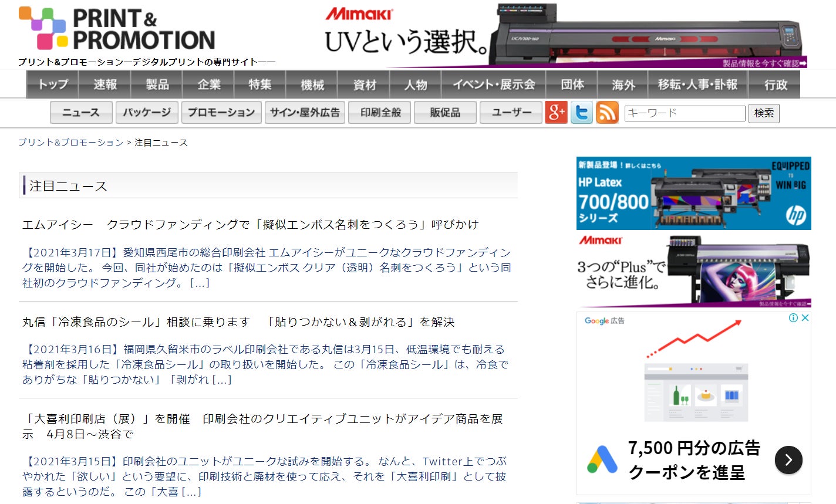Focus the キーワード search input field
The height and width of the screenshot is (504, 836).
click(x=685, y=113)
